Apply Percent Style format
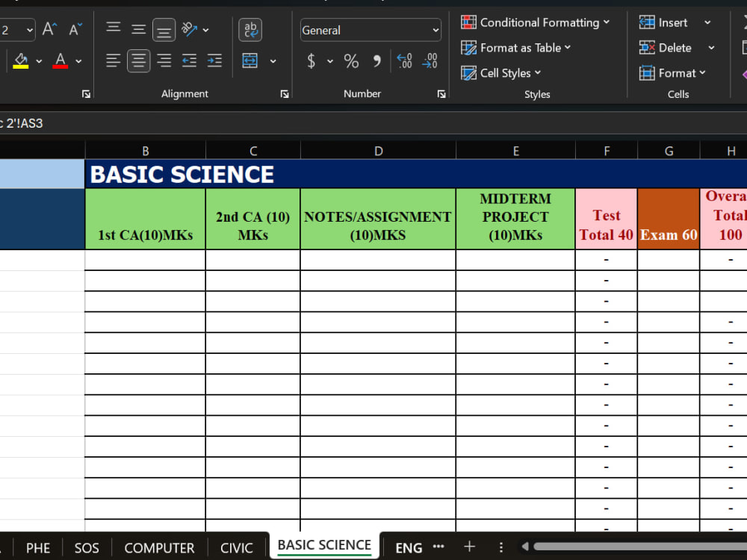Image resolution: width=747 pixels, height=560 pixels. pyautogui.click(x=351, y=61)
